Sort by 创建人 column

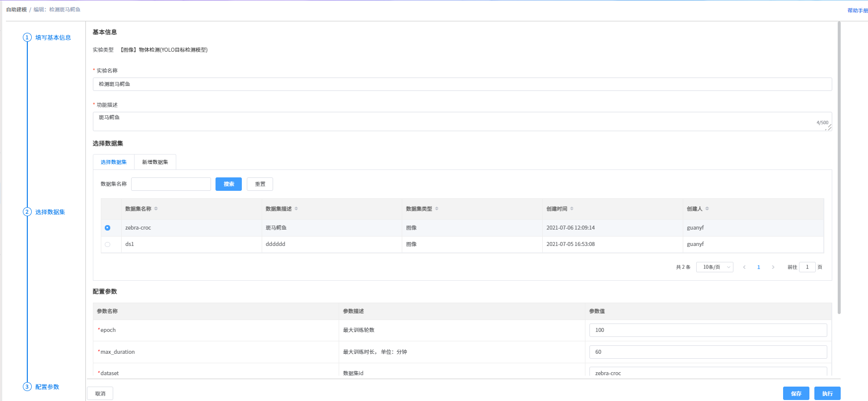(707, 209)
